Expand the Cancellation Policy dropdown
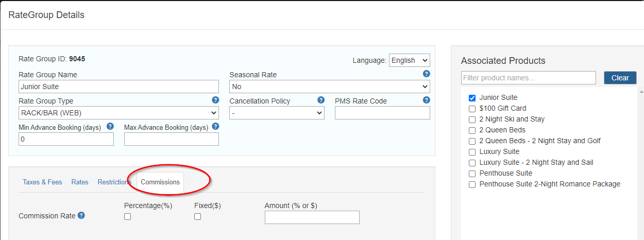This screenshot has width=644, height=240. click(277, 113)
